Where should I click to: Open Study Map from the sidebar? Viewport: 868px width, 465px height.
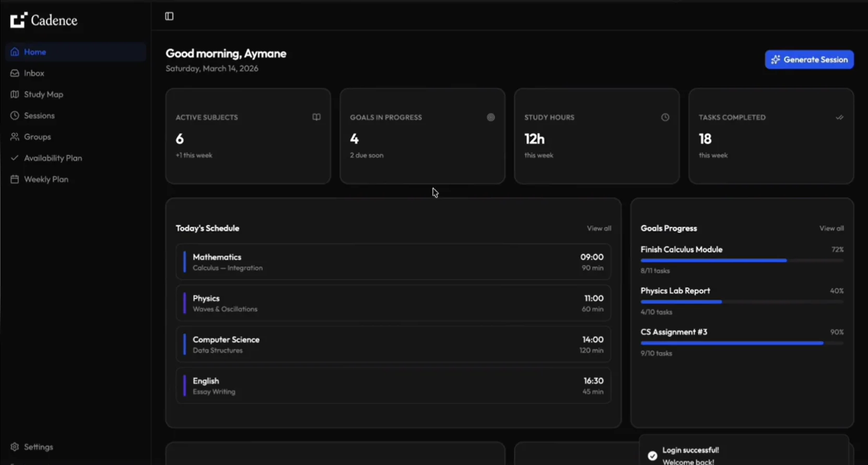(x=76, y=94)
